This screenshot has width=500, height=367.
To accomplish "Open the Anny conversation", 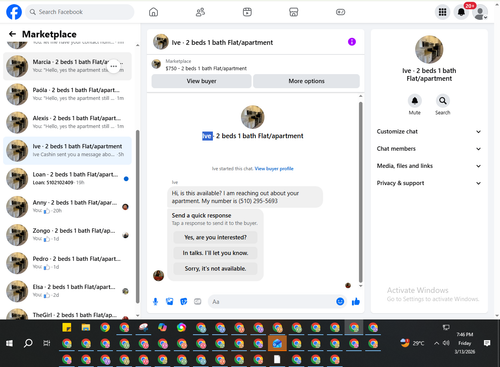I will coord(67,207).
